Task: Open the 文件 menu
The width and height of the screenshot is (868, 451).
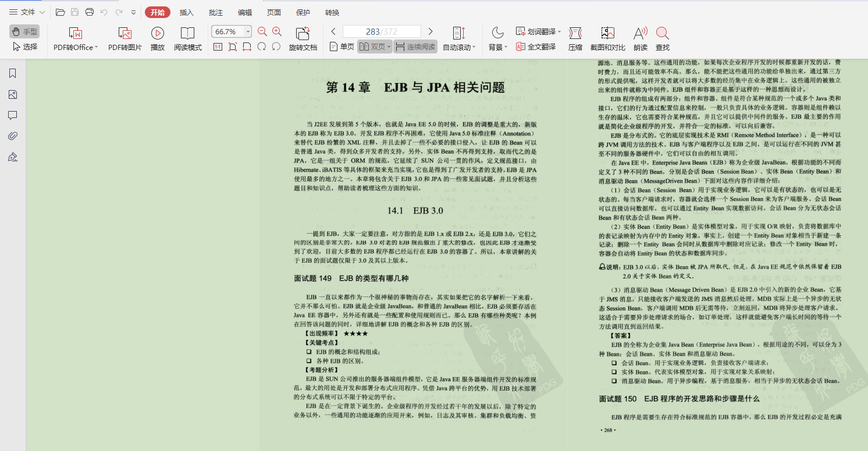Action: 27,12
